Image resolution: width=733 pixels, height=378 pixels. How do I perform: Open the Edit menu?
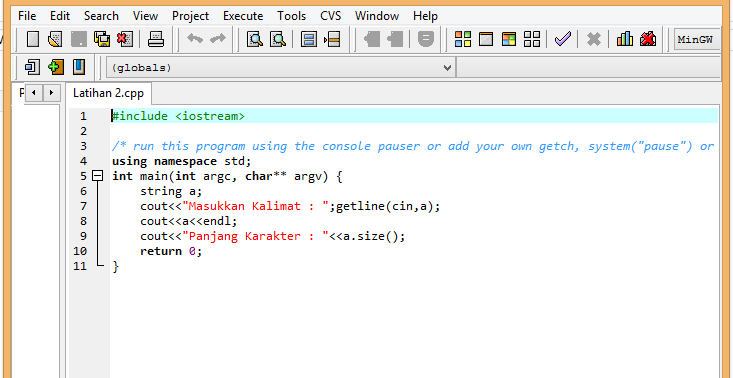(x=60, y=16)
